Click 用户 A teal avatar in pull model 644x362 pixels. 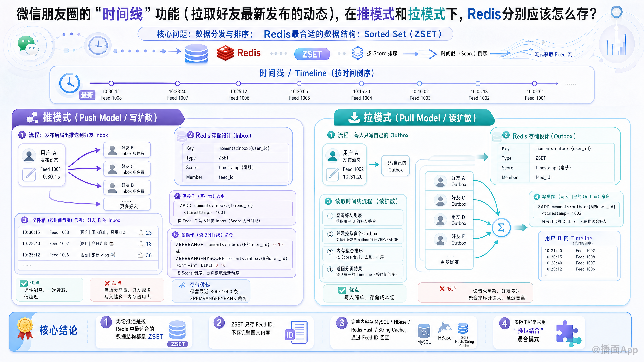[x=333, y=156]
